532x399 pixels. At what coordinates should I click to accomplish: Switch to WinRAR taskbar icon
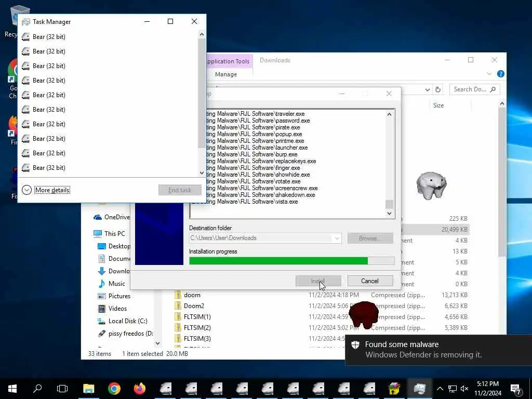click(394, 389)
